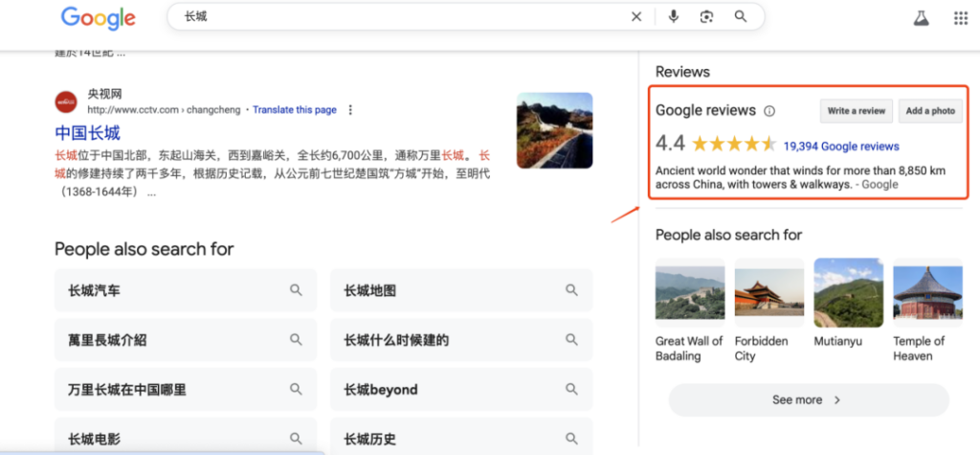This screenshot has width=980, height=455.
Task: Select the Forbidden City thumbnail
Action: [768, 293]
